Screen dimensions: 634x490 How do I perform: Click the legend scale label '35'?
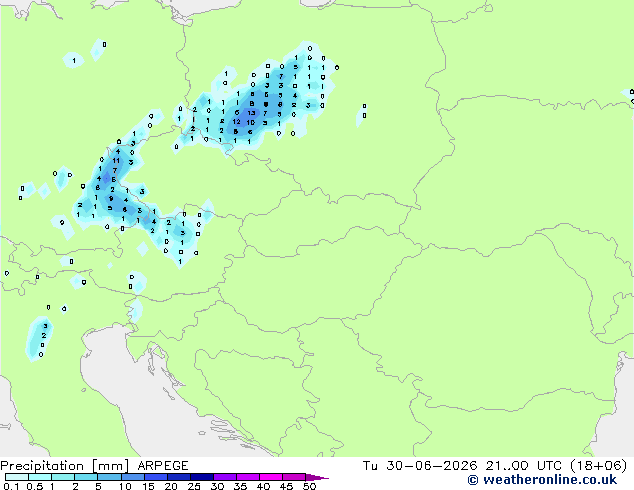tap(240, 486)
